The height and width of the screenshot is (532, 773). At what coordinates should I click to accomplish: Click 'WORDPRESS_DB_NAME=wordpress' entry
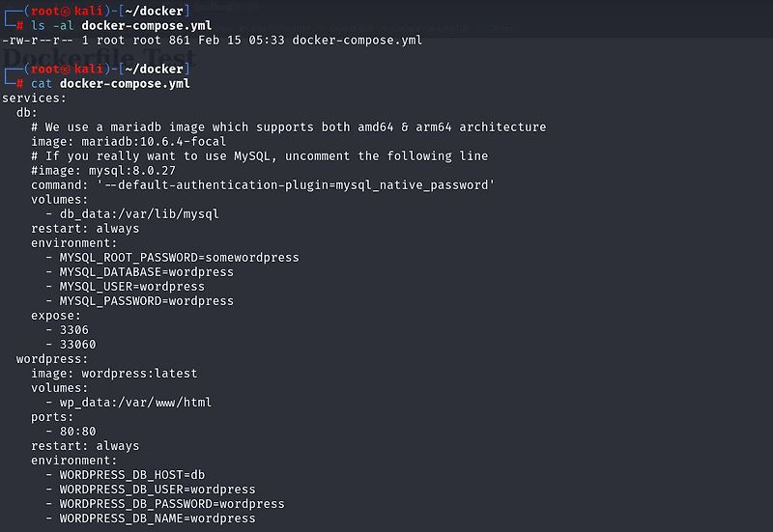pyautogui.click(x=157, y=518)
